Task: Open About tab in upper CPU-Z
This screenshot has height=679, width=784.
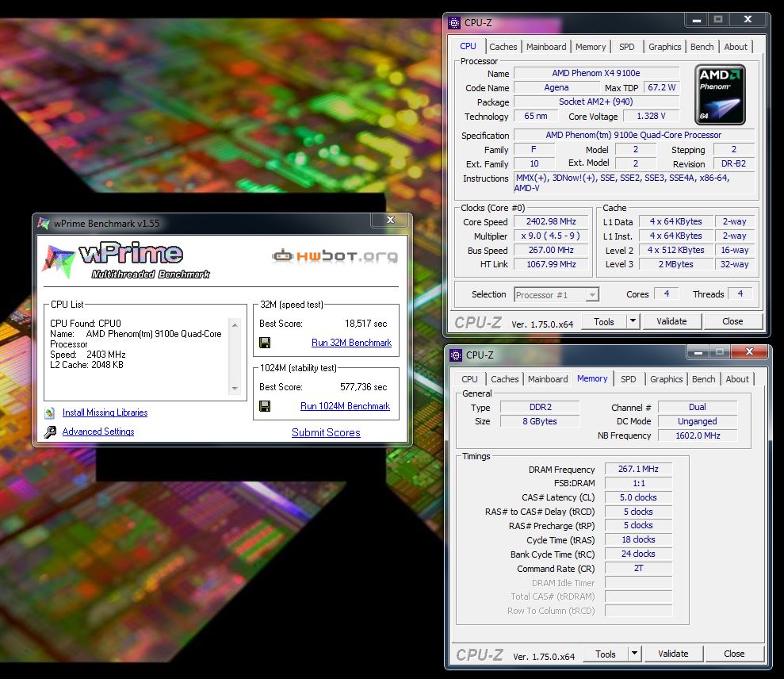Action: (736, 47)
